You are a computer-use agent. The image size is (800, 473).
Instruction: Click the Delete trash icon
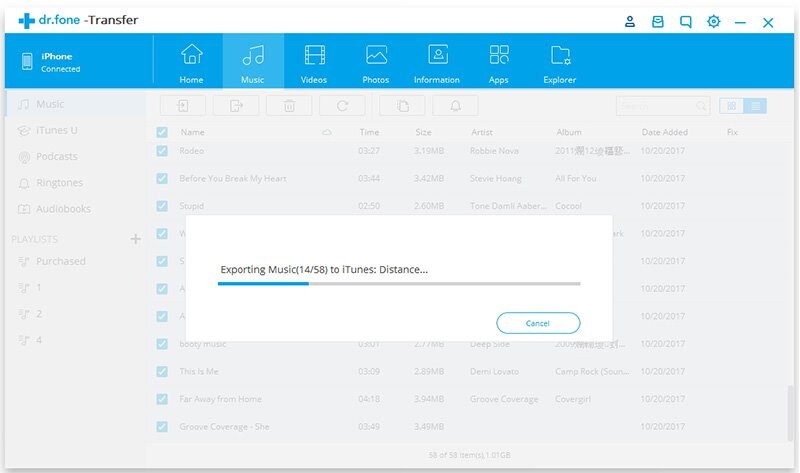coord(289,106)
